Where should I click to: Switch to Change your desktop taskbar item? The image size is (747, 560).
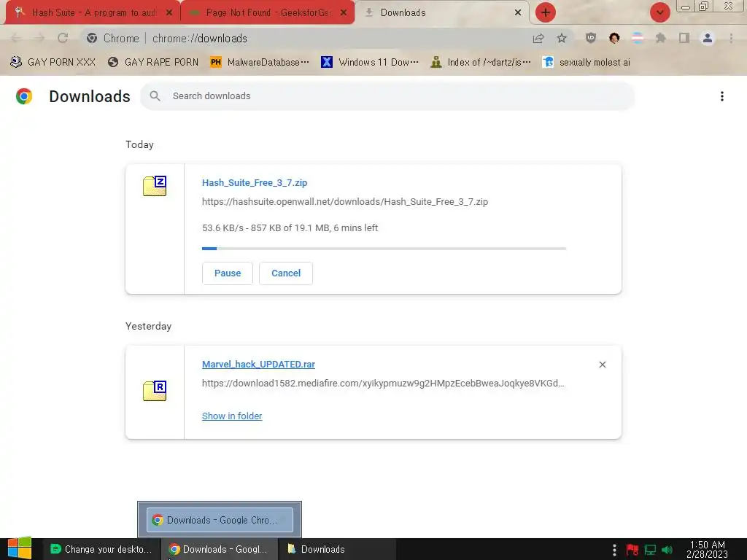click(101, 549)
